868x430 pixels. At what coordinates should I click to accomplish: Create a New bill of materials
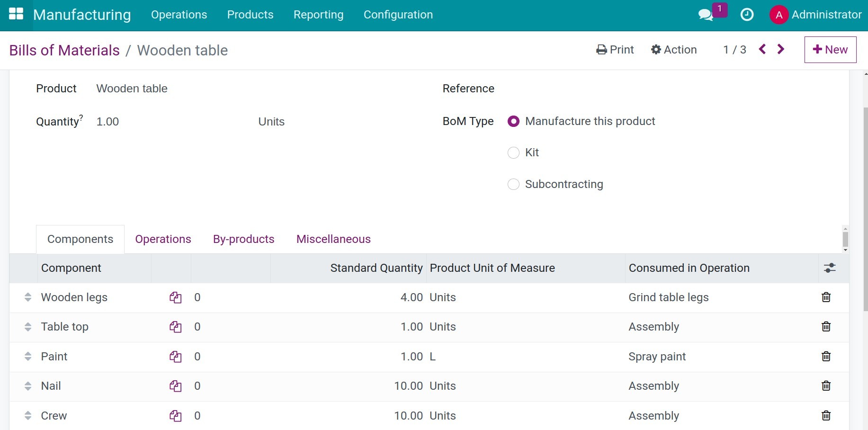click(830, 50)
